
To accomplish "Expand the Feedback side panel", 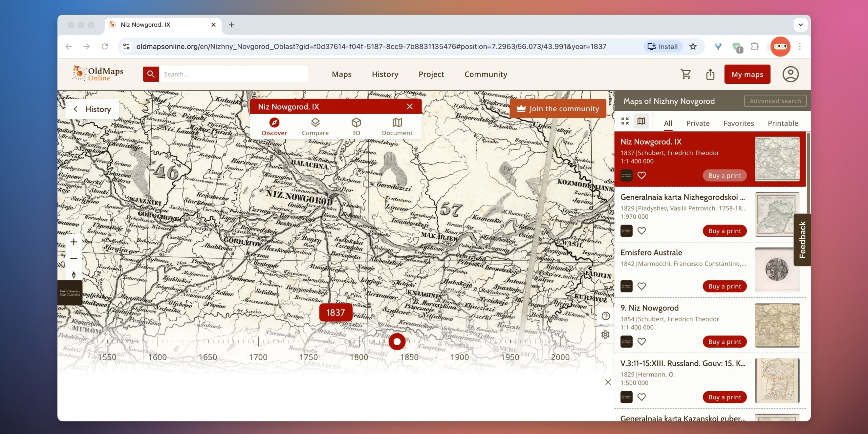I will pos(802,240).
